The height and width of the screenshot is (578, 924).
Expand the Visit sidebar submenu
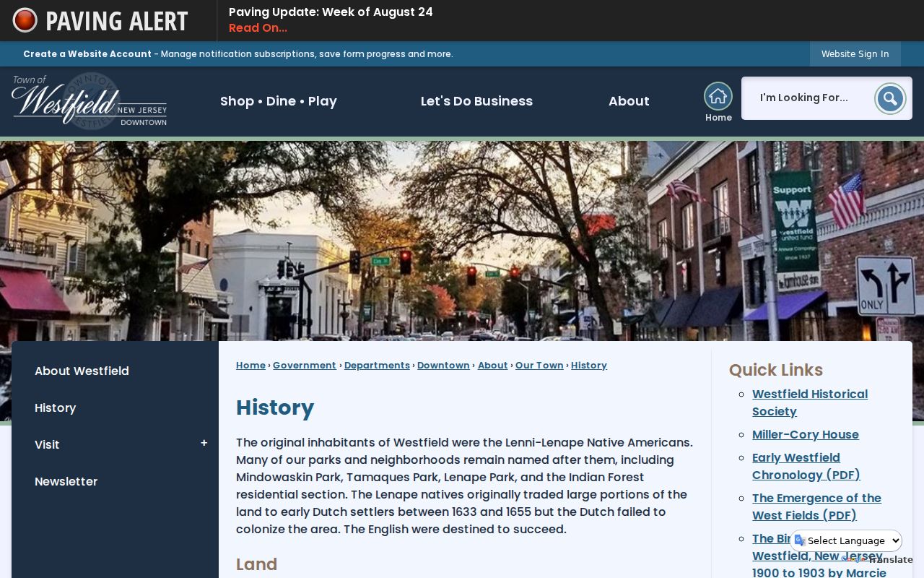point(204,444)
